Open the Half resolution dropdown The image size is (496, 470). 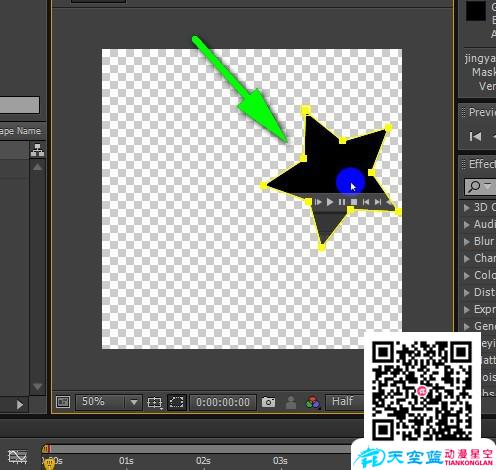point(344,402)
